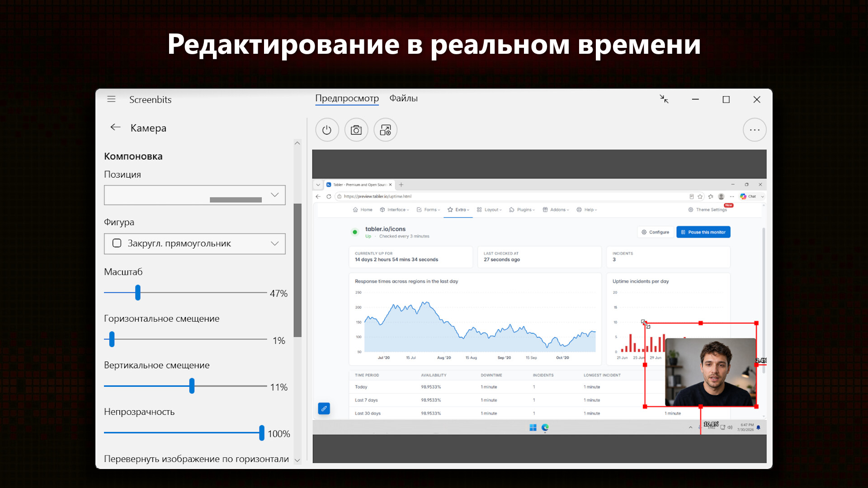
Task: Expand the Forms menu
Action: click(x=428, y=210)
